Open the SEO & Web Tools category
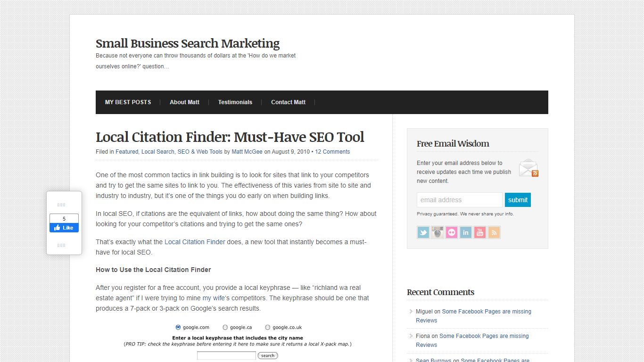The image size is (644, 362). [x=200, y=152]
